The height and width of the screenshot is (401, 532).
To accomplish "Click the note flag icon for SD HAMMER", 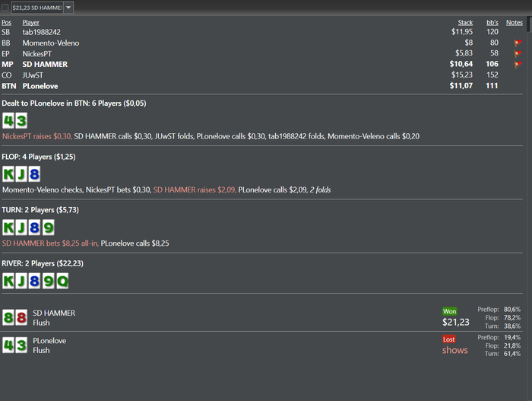I will click(518, 65).
